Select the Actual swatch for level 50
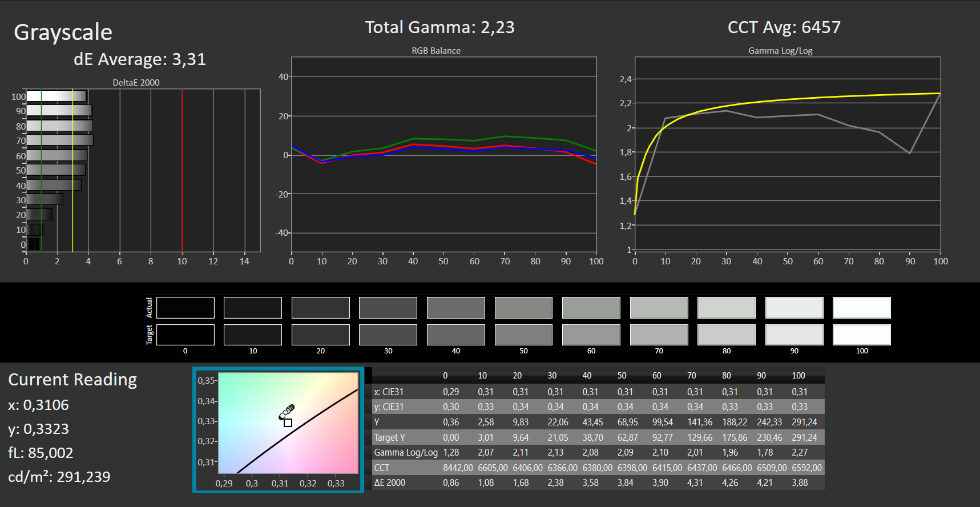The height and width of the screenshot is (507, 980). click(x=523, y=308)
